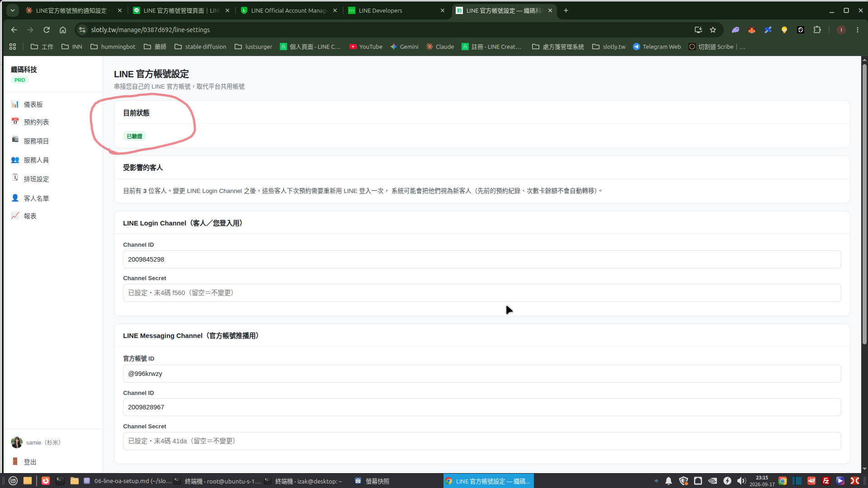The image size is (868, 488).
Task: Go to 服務項目 in the sidebar
Action: coord(30,141)
